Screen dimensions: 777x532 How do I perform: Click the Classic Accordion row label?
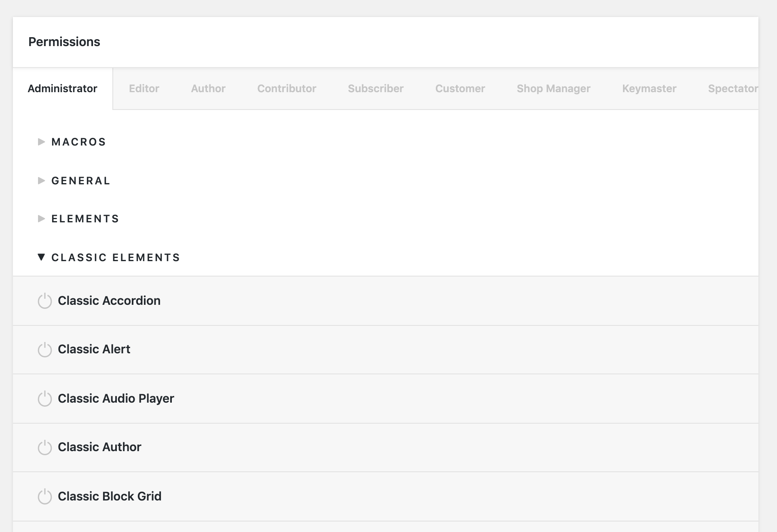pyautogui.click(x=109, y=301)
